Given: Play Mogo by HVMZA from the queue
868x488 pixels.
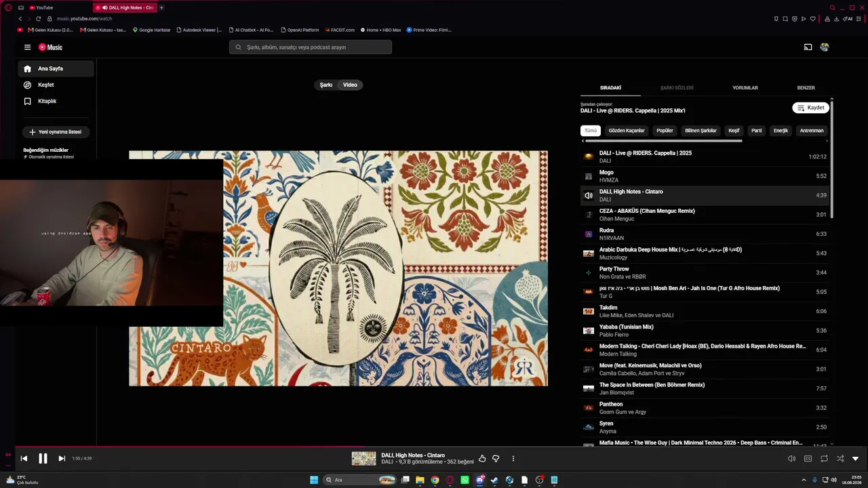Looking at the screenshot, I should coord(705,176).
